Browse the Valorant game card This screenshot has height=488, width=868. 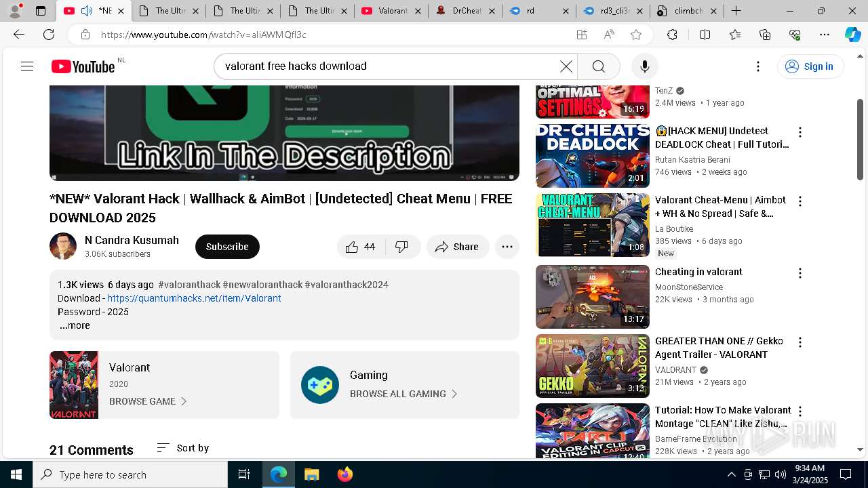(164, 385)
